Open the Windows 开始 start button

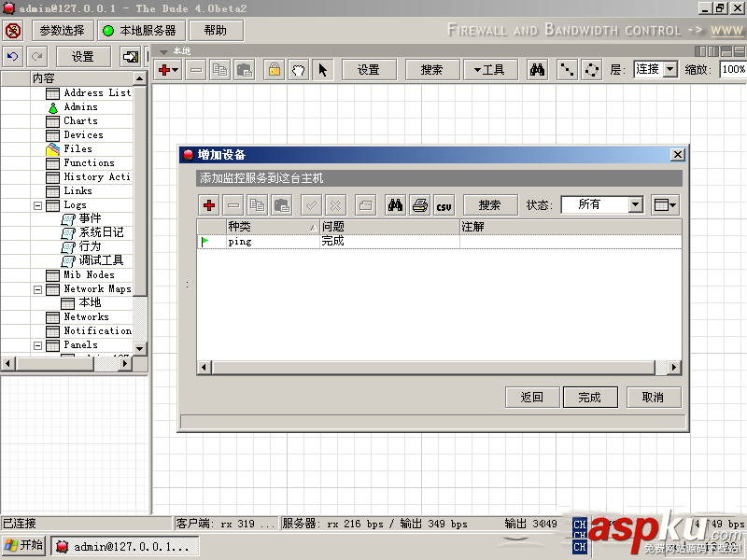click(x=24, y=545)
